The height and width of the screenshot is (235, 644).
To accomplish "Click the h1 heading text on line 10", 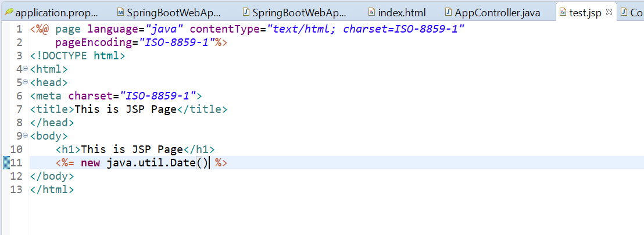I will point(132,149).
